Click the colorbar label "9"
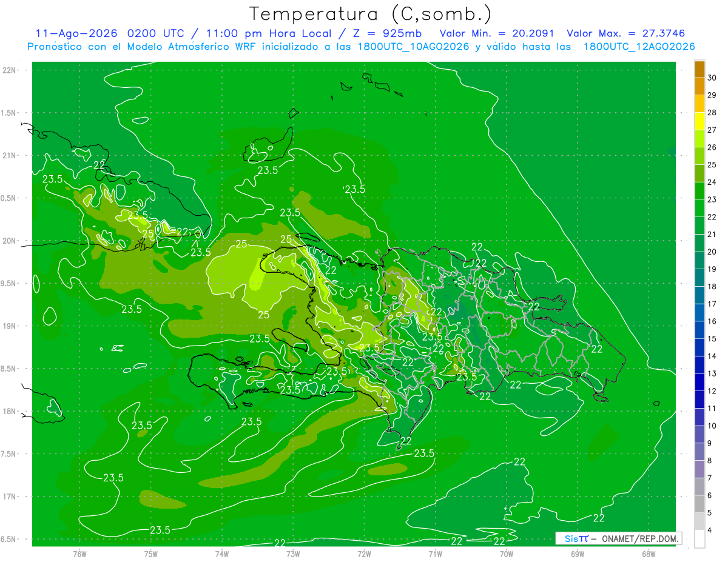 pyautogui.click(x=710, y=443)
